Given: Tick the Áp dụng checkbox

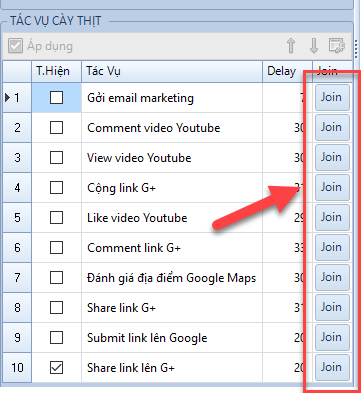Looking at the screenshot, I should 15,46.
